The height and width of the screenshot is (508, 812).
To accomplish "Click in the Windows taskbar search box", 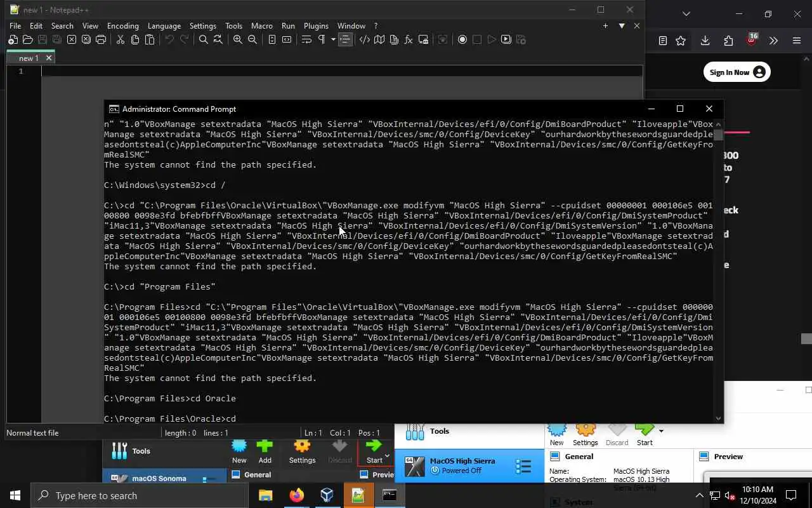I will click(140, 495).
